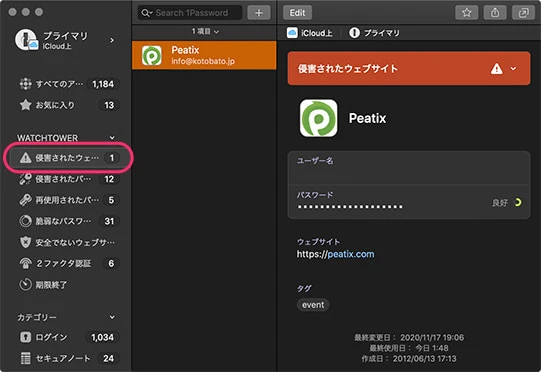Collapse the カテゴリー section

click(112, 317)
